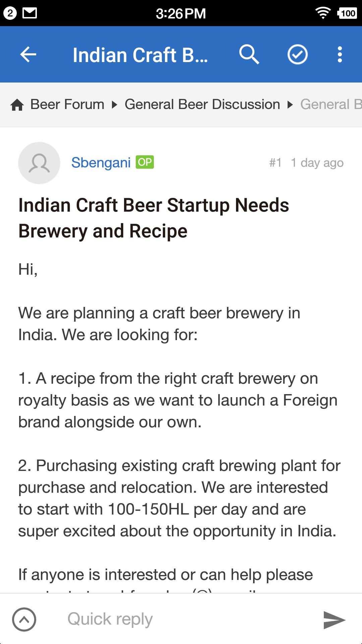Tap the Wi-Fi status icon
Image resolution: width=362 pixels, height=644 pixels.
(x=322, y=13)
